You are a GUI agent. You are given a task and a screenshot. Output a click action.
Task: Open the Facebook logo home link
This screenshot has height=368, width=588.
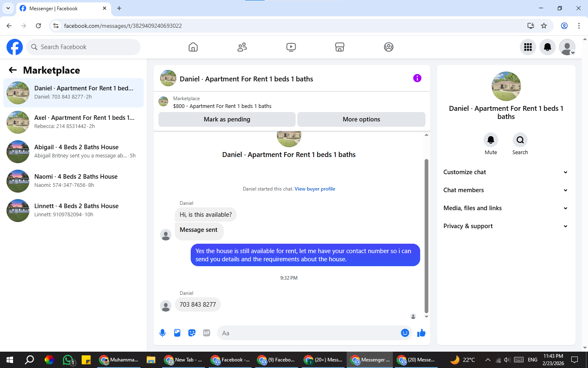pos(15,47)
